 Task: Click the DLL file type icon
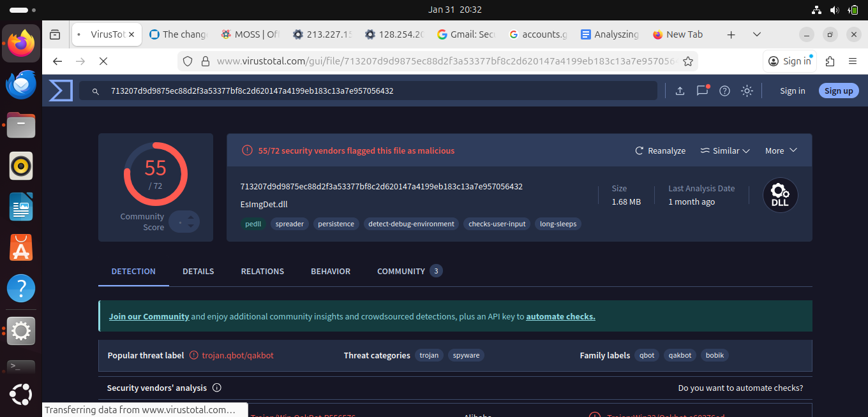[x=780, y=194]
